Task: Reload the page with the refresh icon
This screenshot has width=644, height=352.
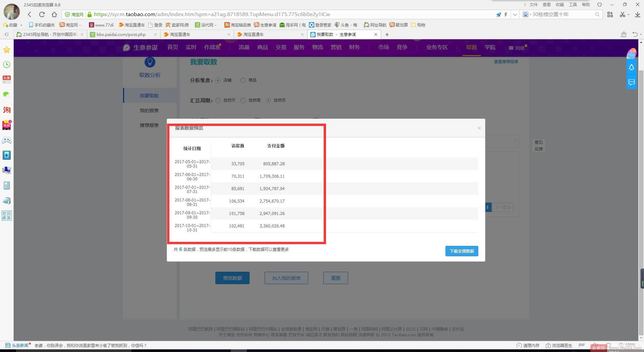Action: pos(42,14)
